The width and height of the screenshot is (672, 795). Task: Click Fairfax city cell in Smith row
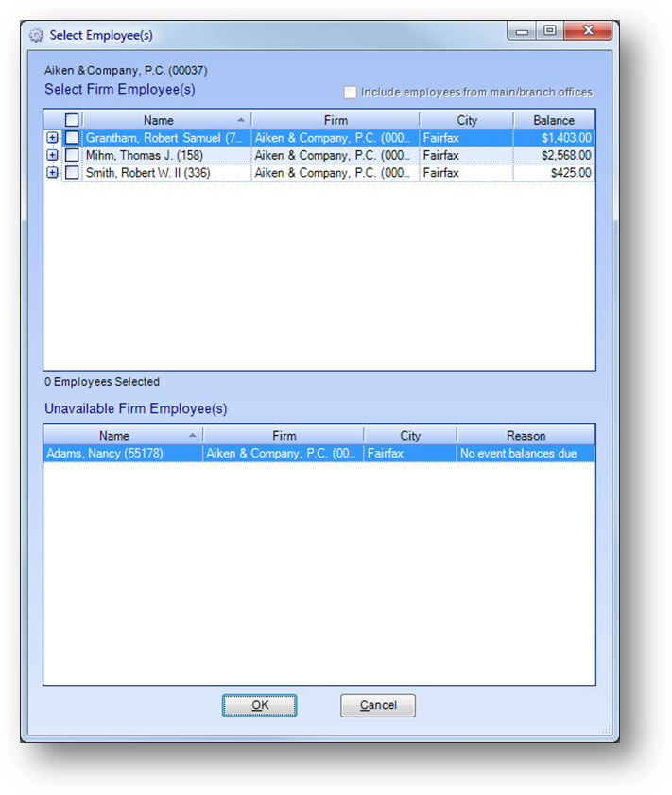(x=466, y=173)
